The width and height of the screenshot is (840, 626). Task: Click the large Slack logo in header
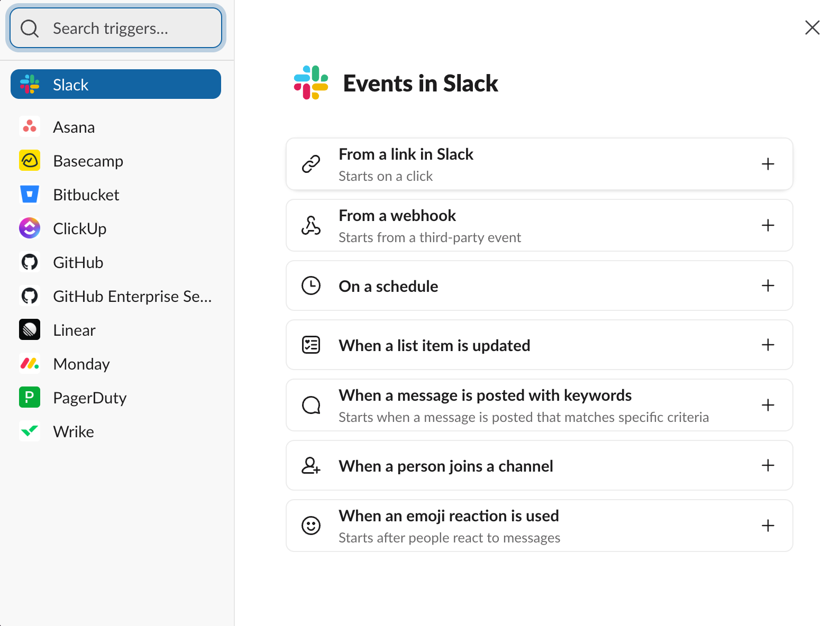tap(311, 82)
